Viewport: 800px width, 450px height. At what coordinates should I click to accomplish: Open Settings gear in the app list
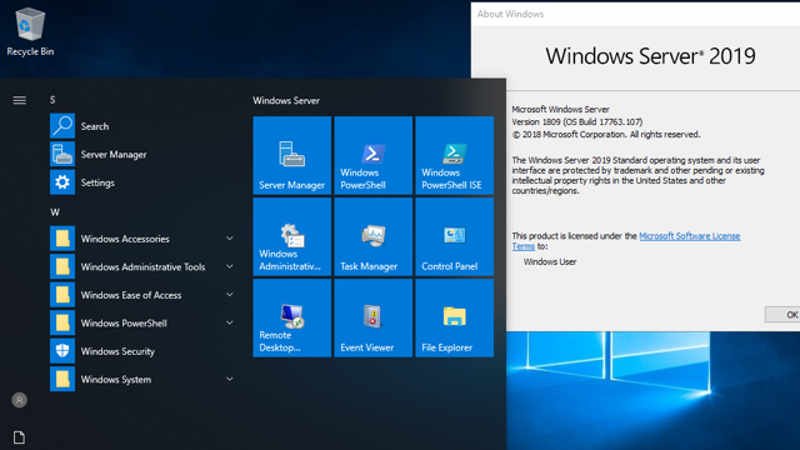tap(141, 182)
